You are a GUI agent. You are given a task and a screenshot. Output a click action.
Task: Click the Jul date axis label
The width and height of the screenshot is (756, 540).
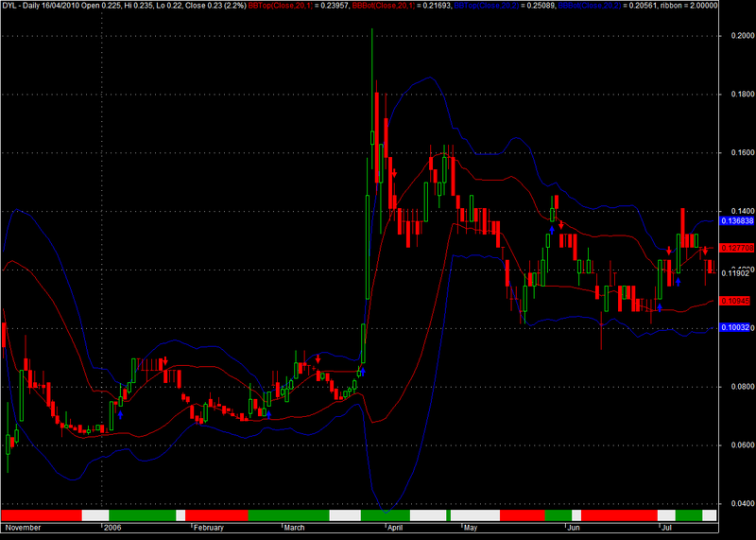[x=666, y=528]
